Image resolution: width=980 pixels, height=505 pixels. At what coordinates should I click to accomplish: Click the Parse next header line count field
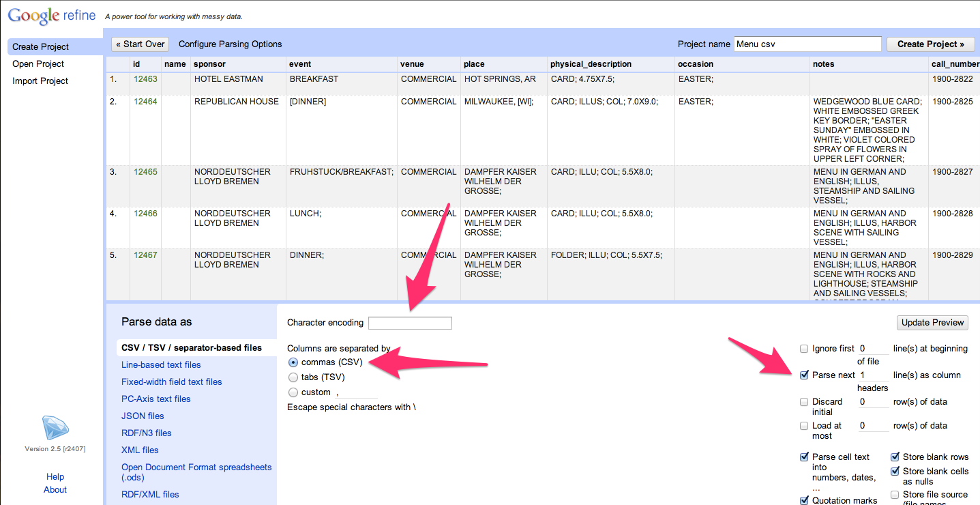pyautogui.click(x=874, y=375)
